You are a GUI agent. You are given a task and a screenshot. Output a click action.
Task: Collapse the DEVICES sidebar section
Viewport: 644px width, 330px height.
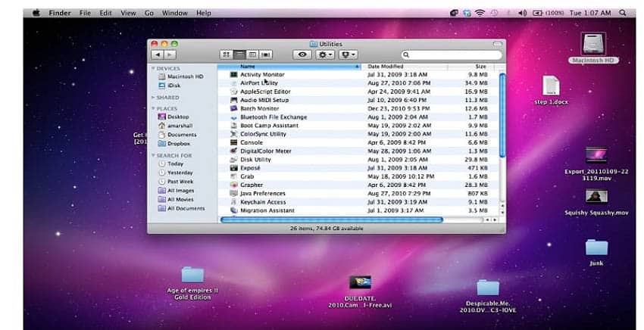153,69
